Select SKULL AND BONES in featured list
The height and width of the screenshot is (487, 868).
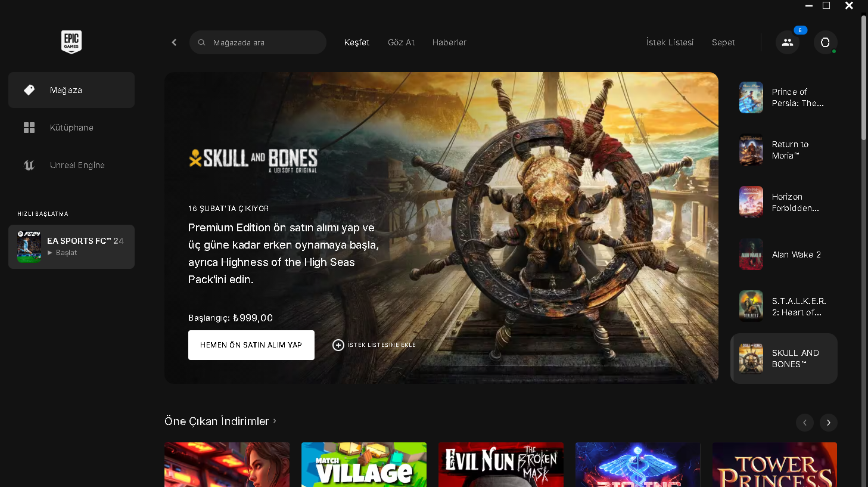pyautogui.click(x=784, y=358)
